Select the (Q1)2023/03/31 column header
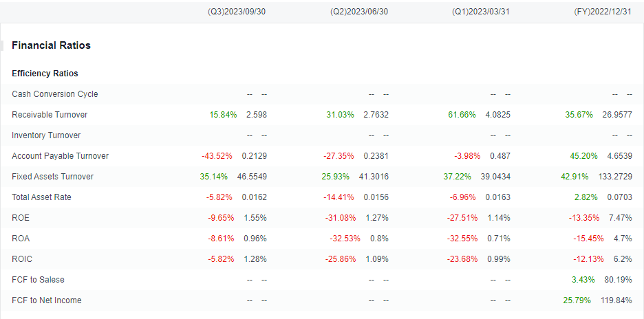The image size is (644, 319). coord(480,12)
